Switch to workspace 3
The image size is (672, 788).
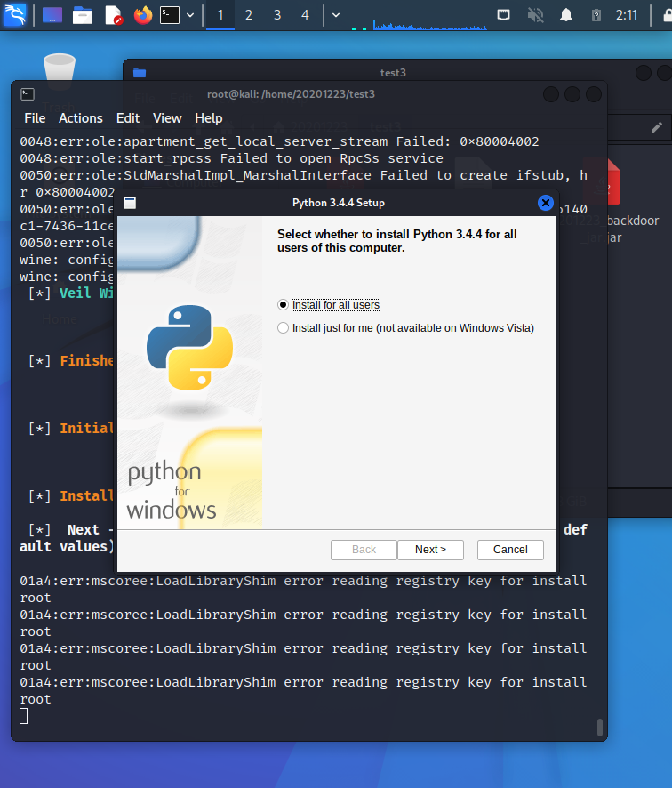(277, 15)
